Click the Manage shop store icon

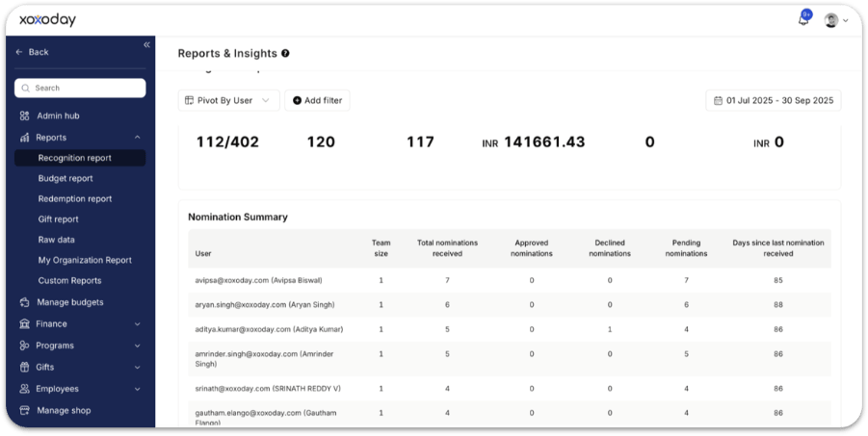click(x=24, y=411)
